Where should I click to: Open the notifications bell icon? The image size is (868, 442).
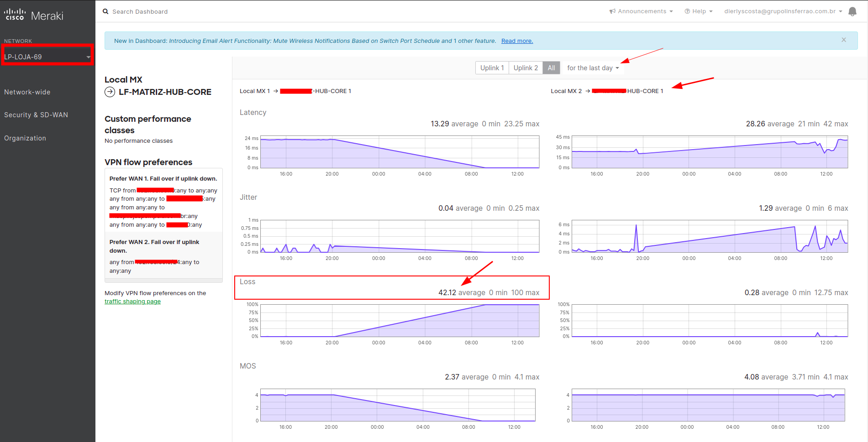pyautogui.click(x=852, y=11)
